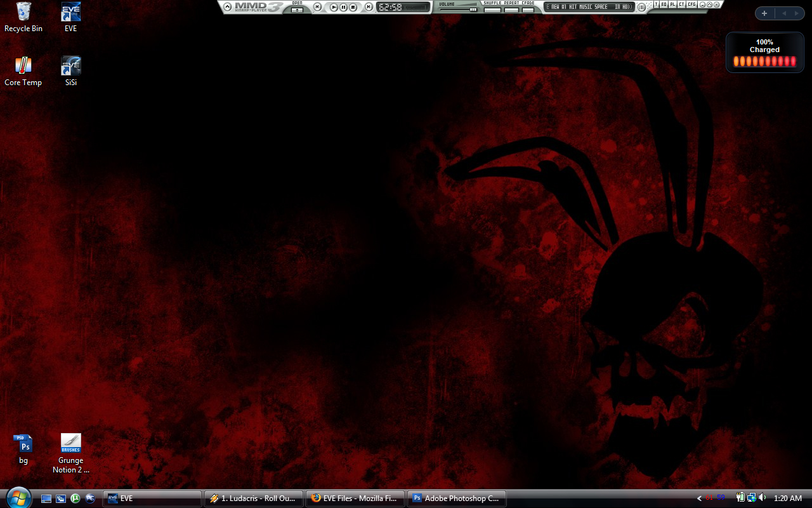
Task: Switch to the EVE taskbar window
Action: (x=152, y=498)
